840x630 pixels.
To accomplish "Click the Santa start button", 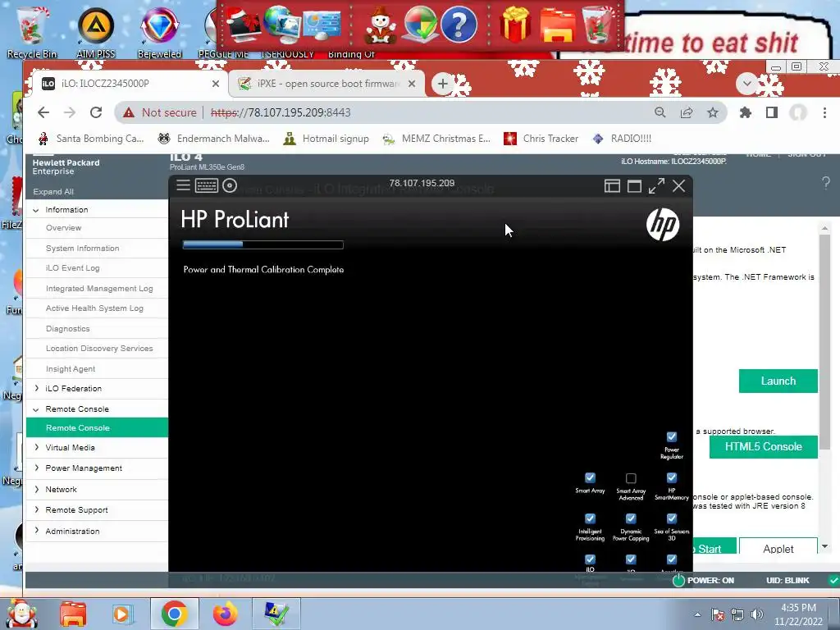I will tap(21, 614).
